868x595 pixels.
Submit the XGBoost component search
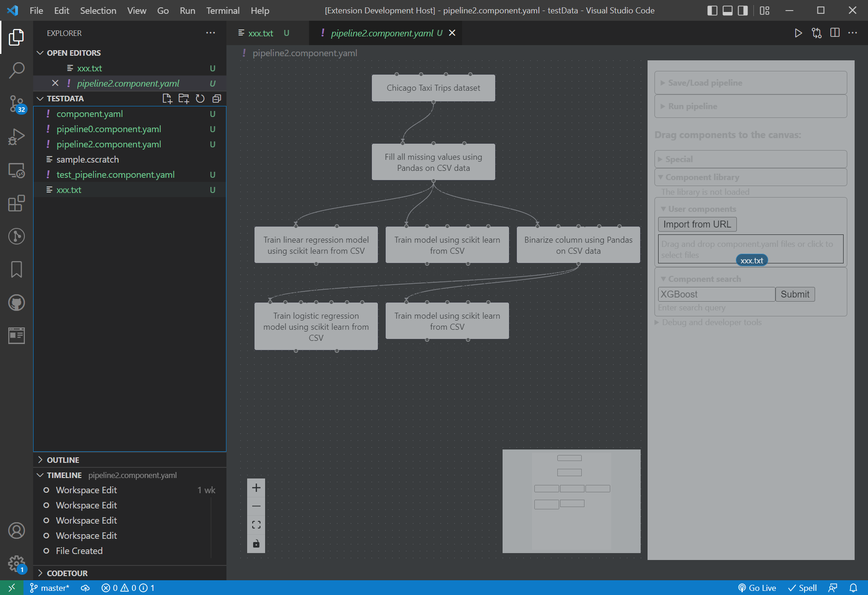[795, 294]
